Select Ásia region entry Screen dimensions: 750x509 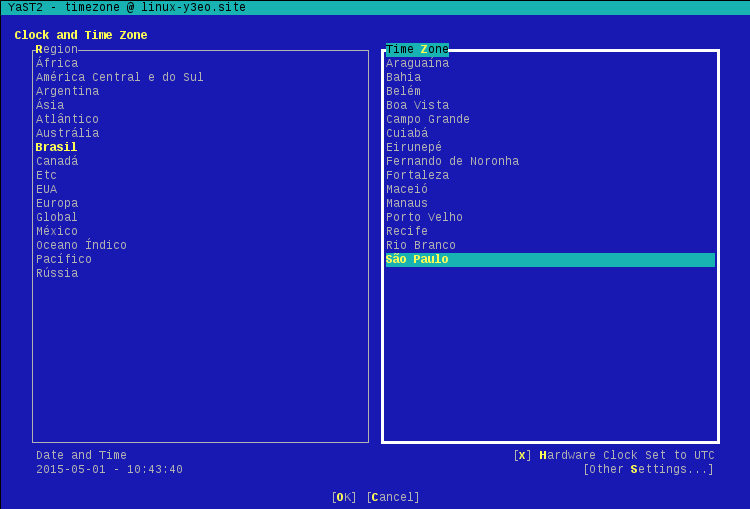coord(50,105)
